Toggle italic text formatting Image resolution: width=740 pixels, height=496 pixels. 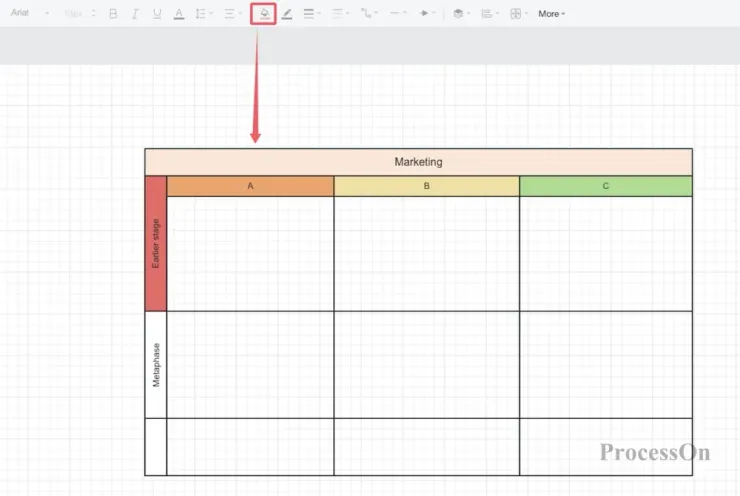pyautogui.click(x=135, y=14)
